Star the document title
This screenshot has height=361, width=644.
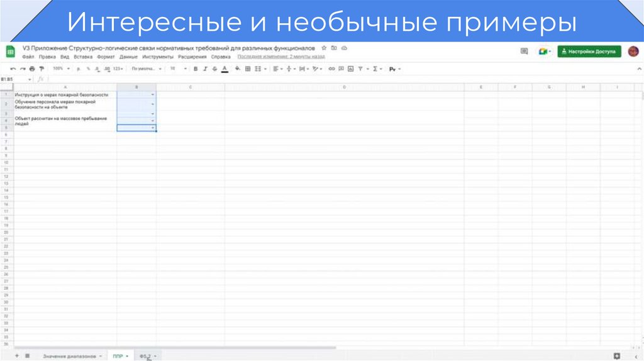[324, 48]
